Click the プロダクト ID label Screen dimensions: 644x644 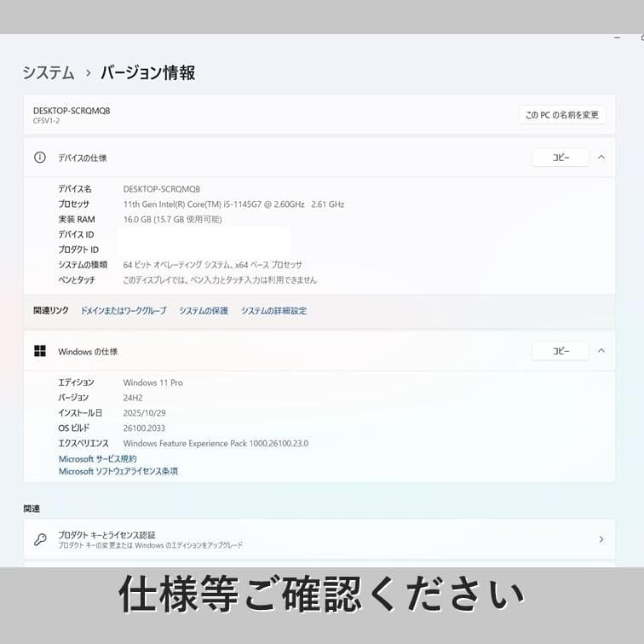click(x=78, y=250)
